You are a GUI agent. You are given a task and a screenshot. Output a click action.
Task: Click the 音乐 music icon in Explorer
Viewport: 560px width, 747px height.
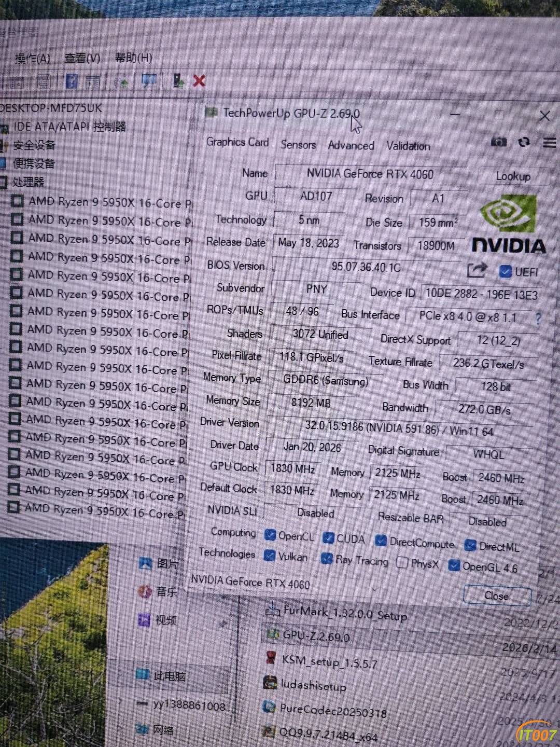[145, 591]
